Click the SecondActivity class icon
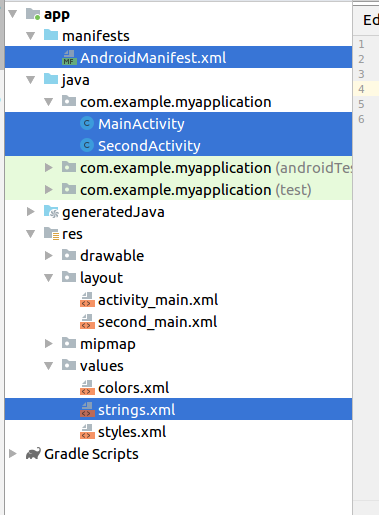The height and width of the screenshot is (515, 379). coord(87,146)
